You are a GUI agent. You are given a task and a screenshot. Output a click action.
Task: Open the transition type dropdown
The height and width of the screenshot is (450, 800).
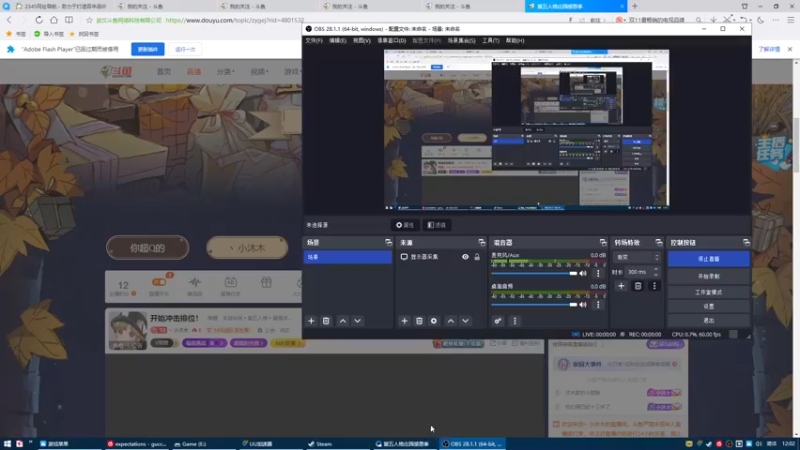tap(637, 257)
